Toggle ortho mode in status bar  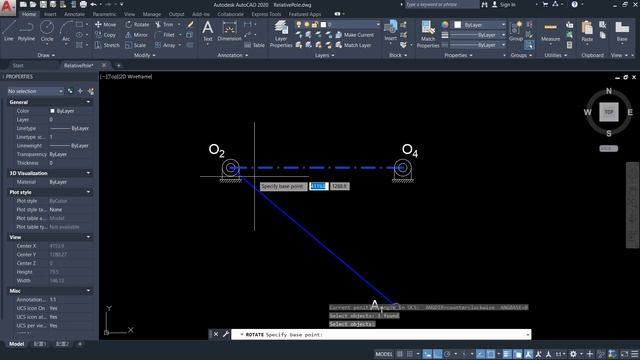[437, 354]
